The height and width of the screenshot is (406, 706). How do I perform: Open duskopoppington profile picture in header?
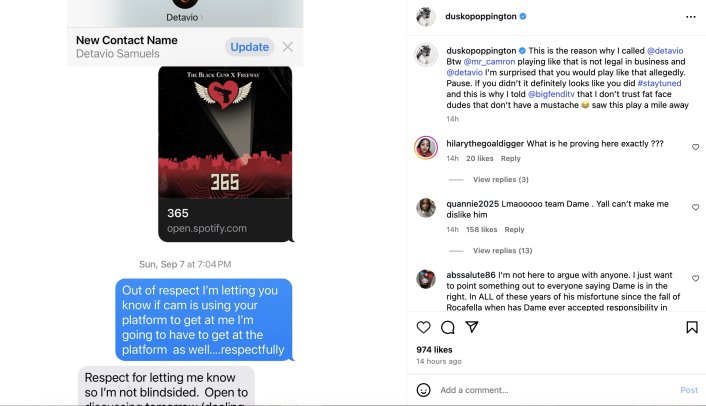coord(425,17)
